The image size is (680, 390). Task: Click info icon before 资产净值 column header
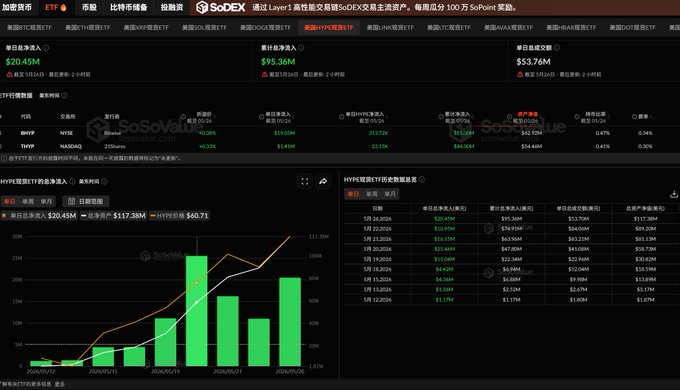point(509,117)
